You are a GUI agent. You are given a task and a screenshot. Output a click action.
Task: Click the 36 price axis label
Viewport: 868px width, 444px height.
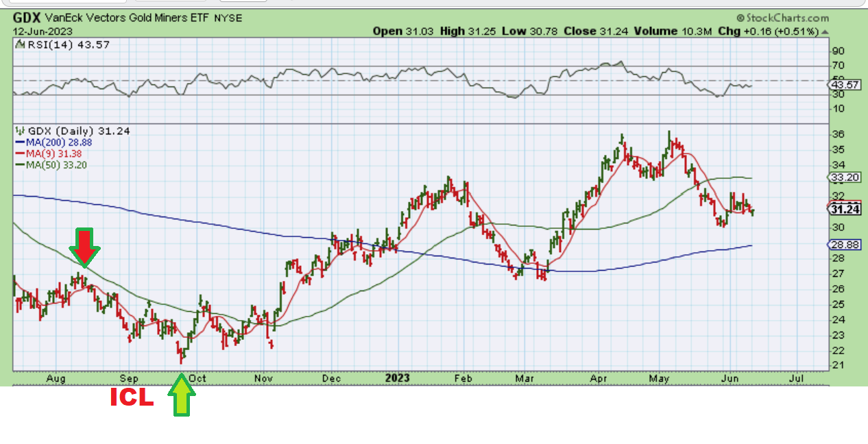(837, 134)
